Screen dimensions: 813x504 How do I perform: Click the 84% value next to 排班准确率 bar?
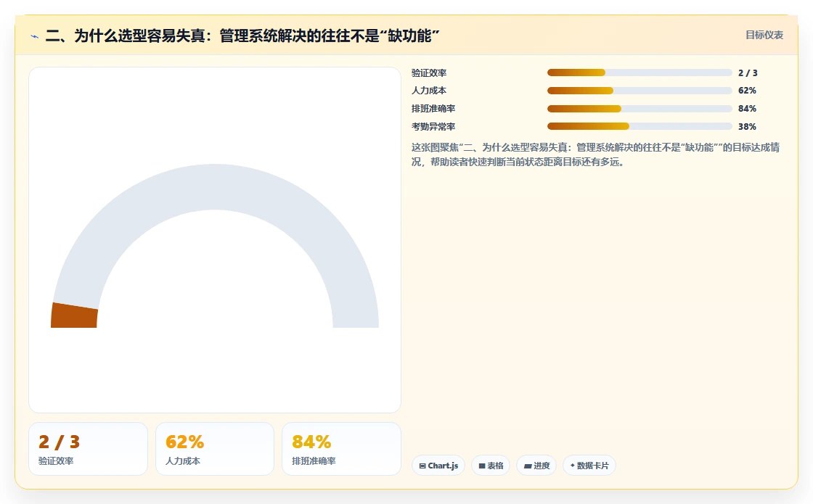click(747, 109)
